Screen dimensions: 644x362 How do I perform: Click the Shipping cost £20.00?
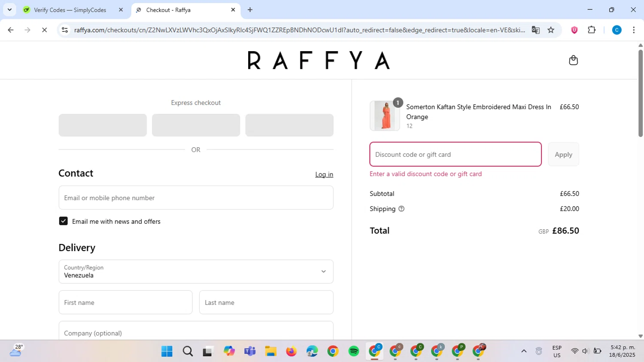pyautogui.click(x=569, y=209)
